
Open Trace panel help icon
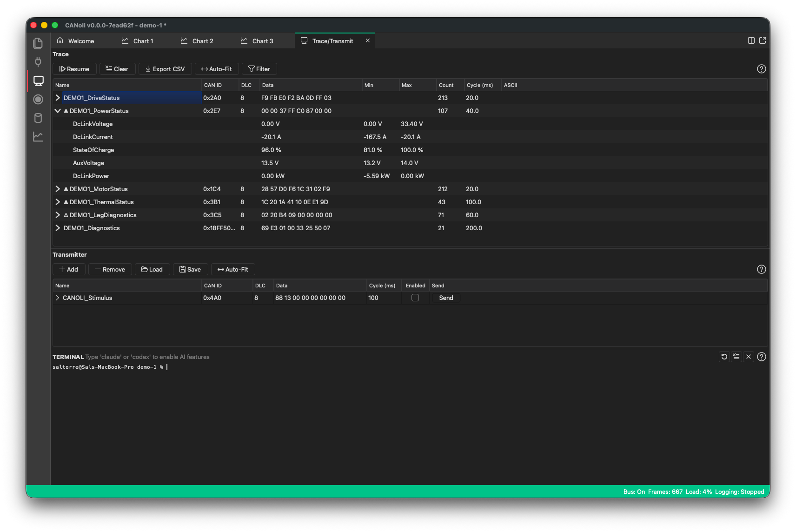(761, 69)
